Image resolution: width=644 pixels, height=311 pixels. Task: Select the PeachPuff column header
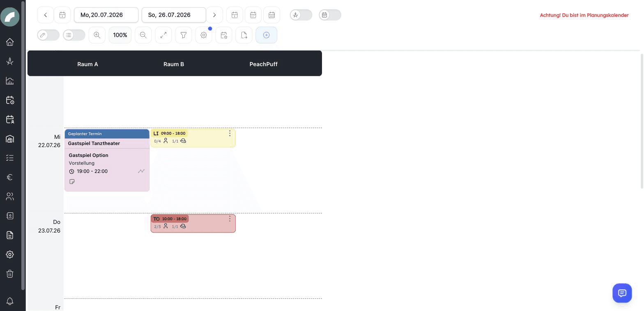click(x=264, y=64)
